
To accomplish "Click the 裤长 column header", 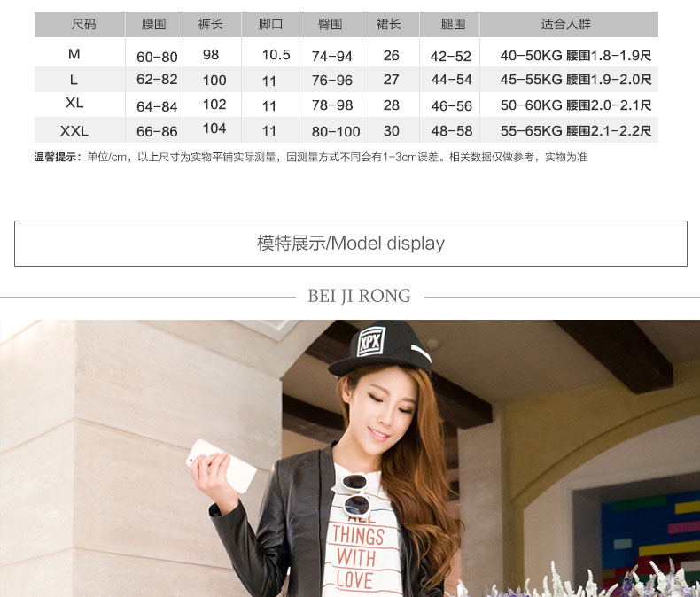I will [210, 24].
